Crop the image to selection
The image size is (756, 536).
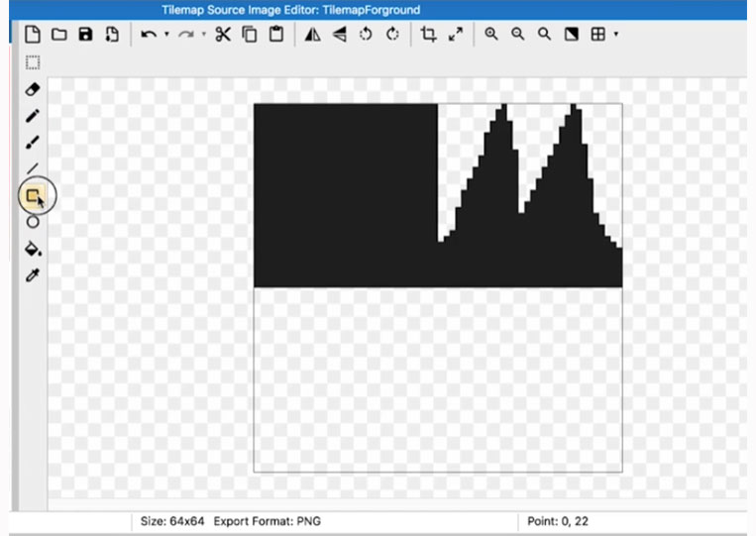click(x=428, y=35)
